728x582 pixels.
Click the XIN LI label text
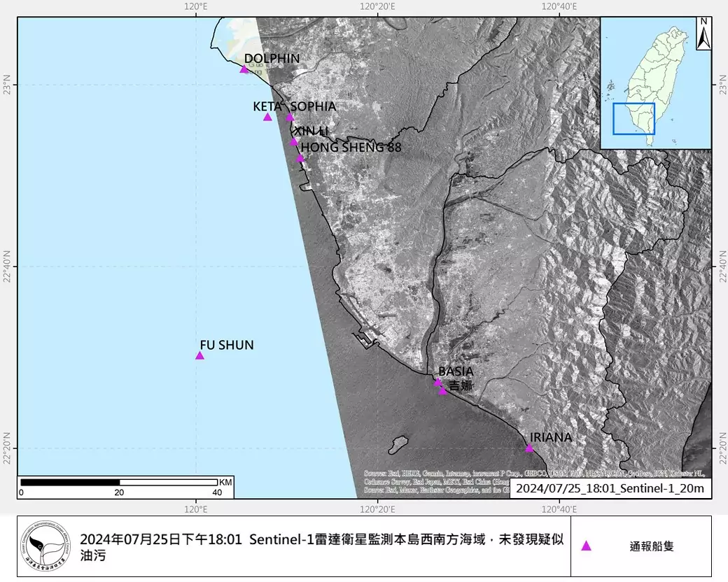click(311, 132)
